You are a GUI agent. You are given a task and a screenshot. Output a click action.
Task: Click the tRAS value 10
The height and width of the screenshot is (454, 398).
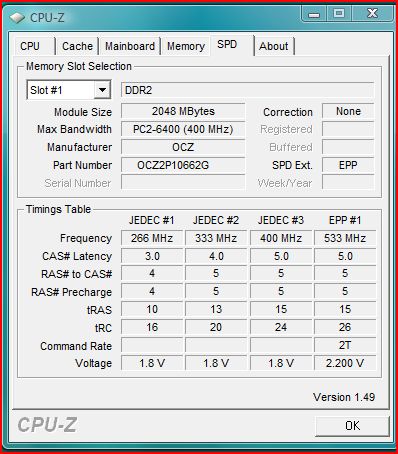point(152,309)
